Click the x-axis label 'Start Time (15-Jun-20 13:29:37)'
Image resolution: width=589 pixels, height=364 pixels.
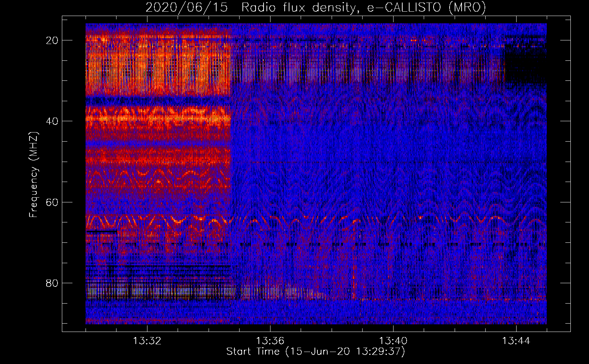316,352
